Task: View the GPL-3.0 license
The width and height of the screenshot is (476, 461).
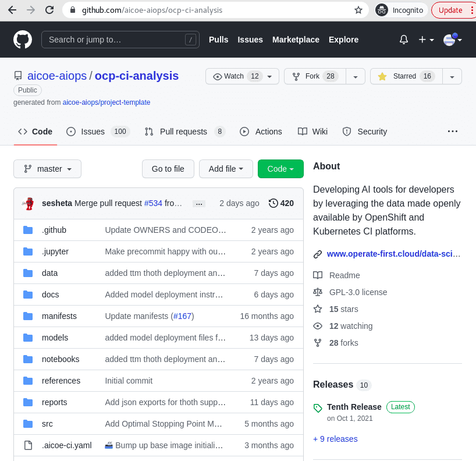Action: [358, 292]
